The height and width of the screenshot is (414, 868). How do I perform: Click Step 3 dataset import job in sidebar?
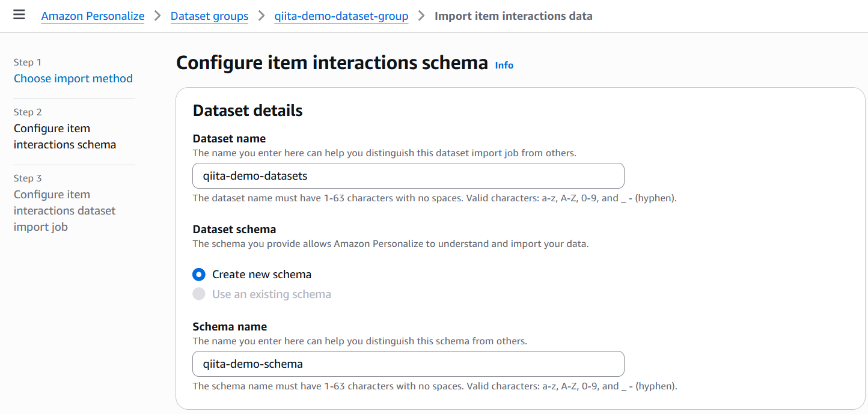[64, 211]
